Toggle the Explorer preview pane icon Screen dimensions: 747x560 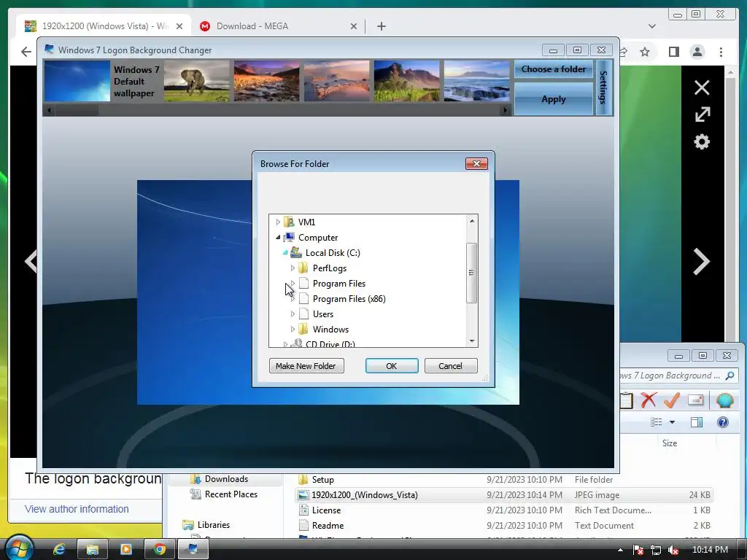click(697, 422)
